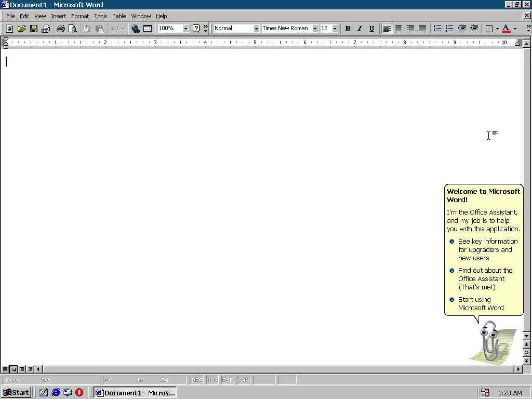Viewport: 532px width, 399px height.
Task: Click the Open folder icon
Action: click(21, 29)
